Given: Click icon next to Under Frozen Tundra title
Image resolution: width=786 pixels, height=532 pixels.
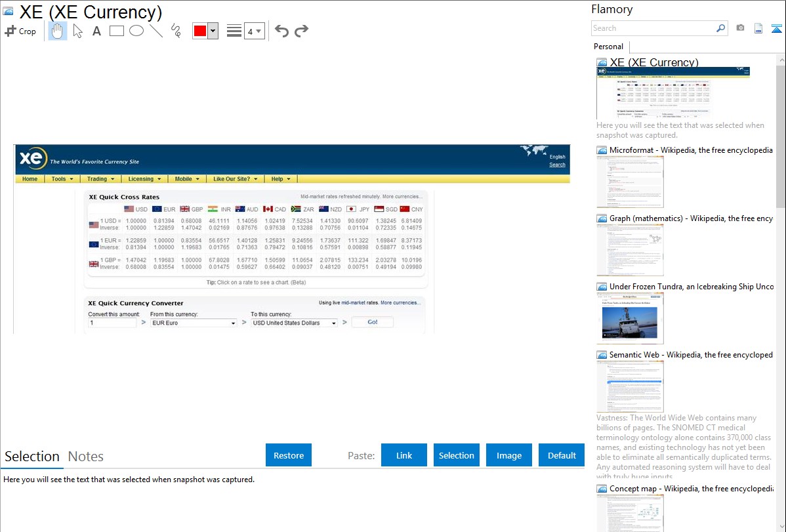Looking at the screenshot, I should click(602, 287).
